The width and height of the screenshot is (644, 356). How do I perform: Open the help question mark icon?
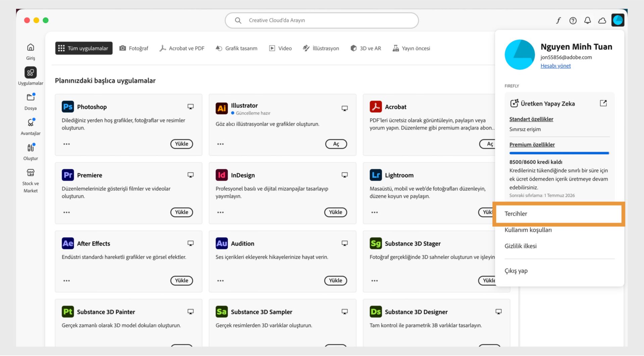point(573,20)
